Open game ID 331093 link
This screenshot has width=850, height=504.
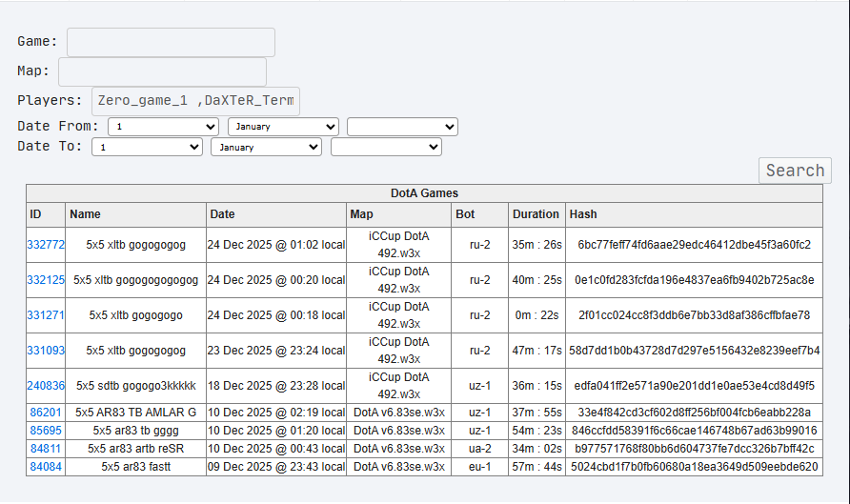(46, 351)
